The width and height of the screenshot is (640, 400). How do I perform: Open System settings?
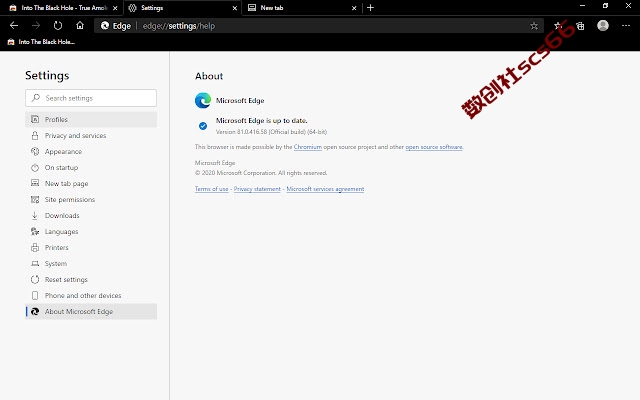(91, 263)
